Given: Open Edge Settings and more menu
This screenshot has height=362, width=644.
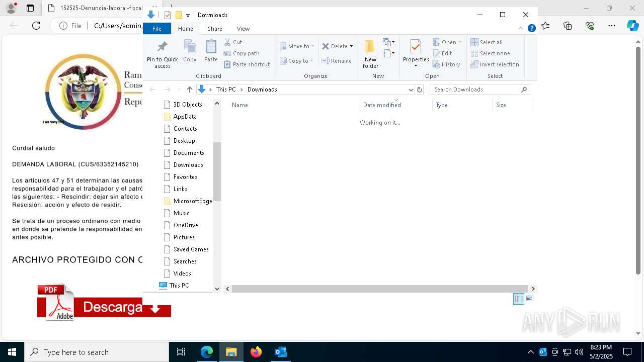Looking at the screenshot, I should (x=612, y=26).
